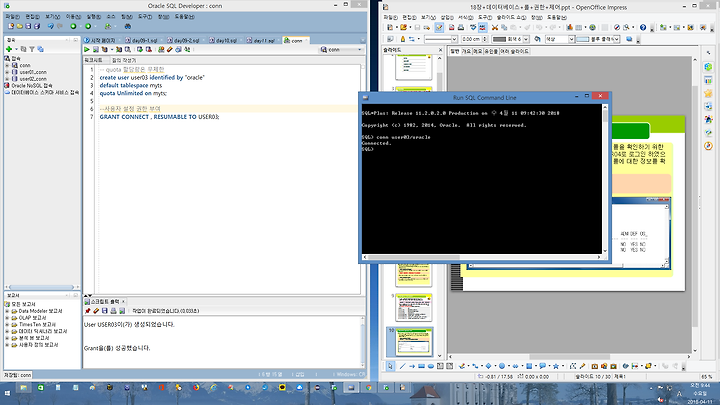Select the ellipse tool in Impress drawing bar
The width and height of the screenshot is (720, 405).
pos(431,366)
